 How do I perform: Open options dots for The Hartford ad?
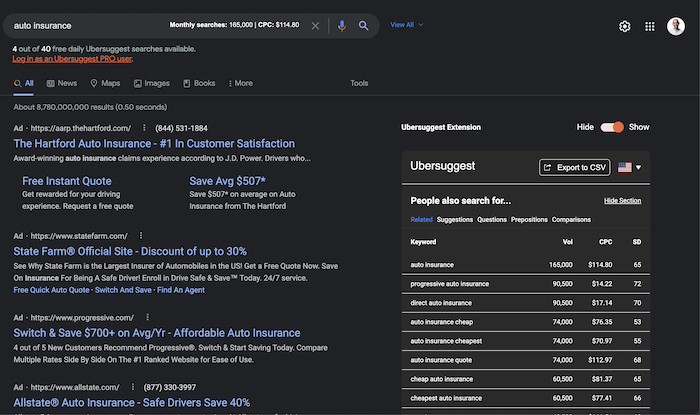click(x=144, y=128)
